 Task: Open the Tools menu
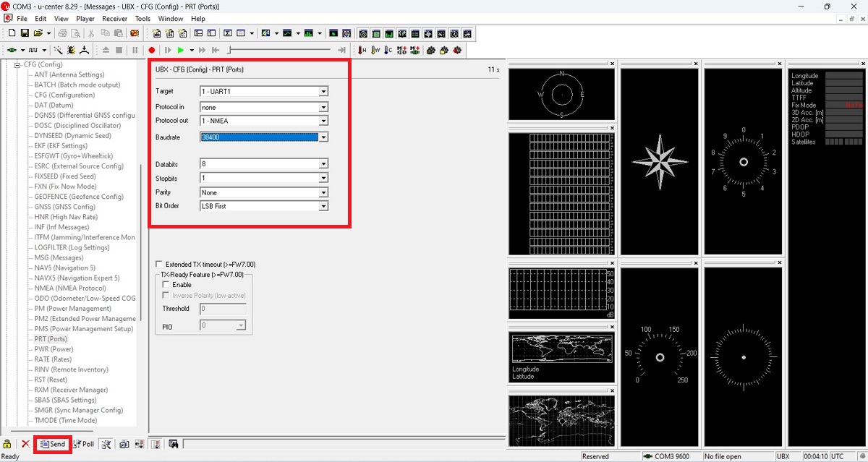[143, 19]
